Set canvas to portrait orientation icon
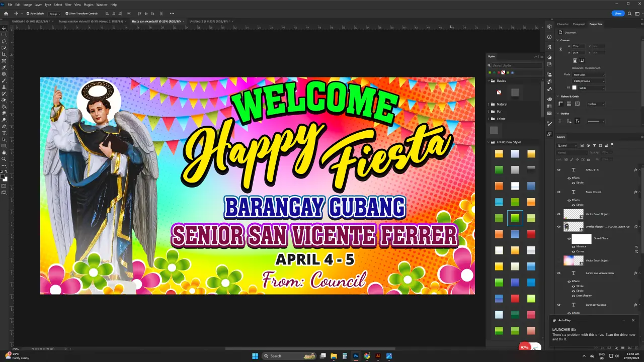 [575, 60]
